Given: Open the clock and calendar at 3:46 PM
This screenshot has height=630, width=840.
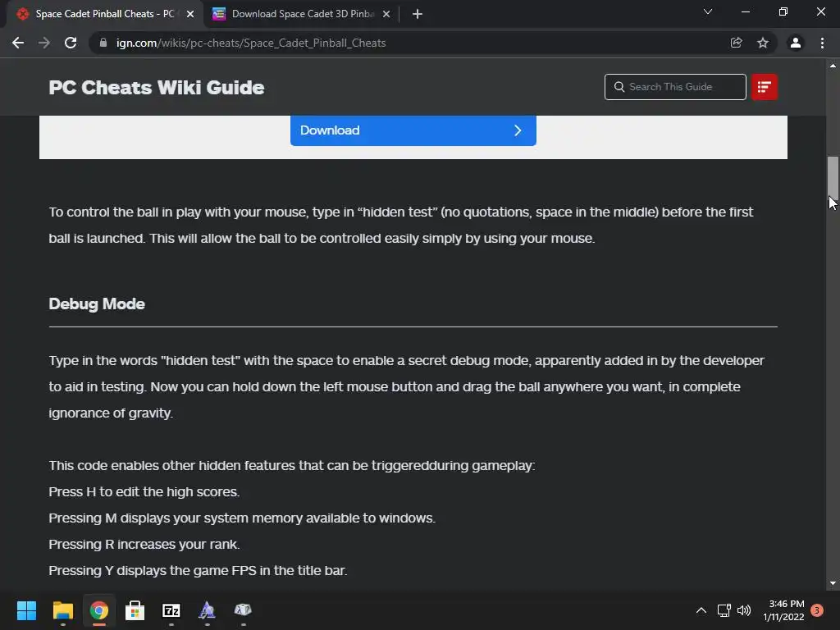Looking at the screenshot, I should pyautogui.click(x=783, y=610).
